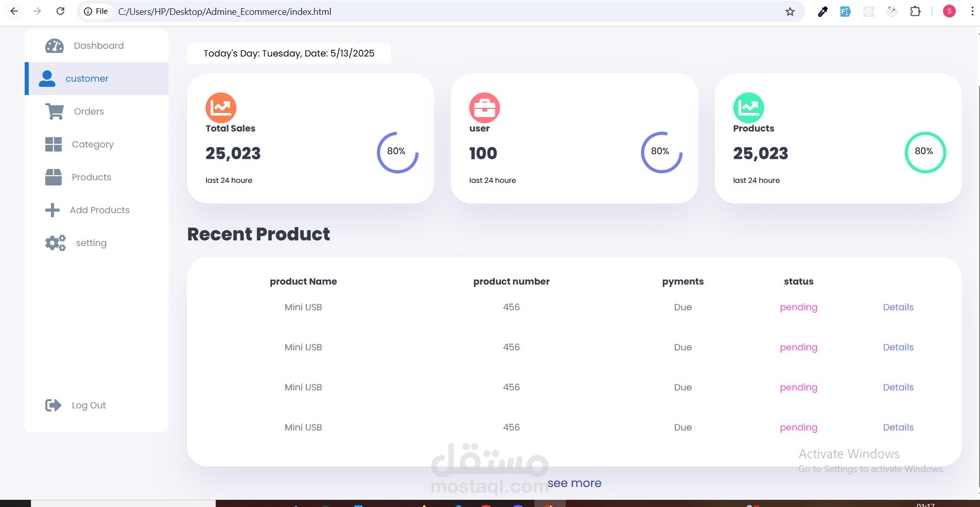
Task: Click the blue Fi extension icon
Action: (x=845, y=11)
